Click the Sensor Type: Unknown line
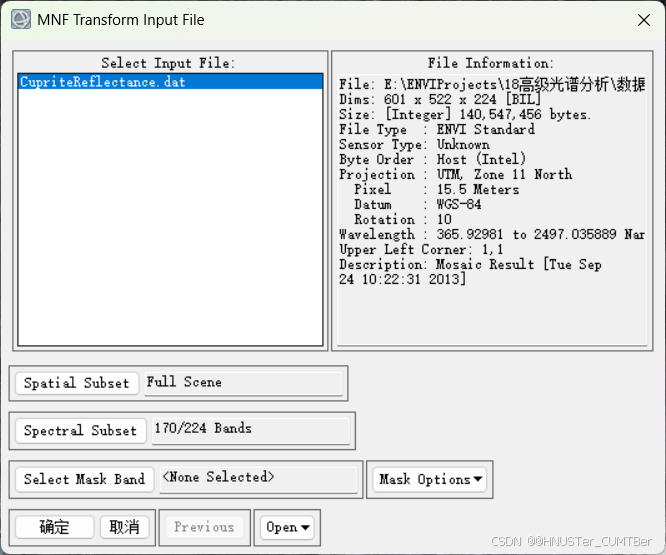 [414, 144]
